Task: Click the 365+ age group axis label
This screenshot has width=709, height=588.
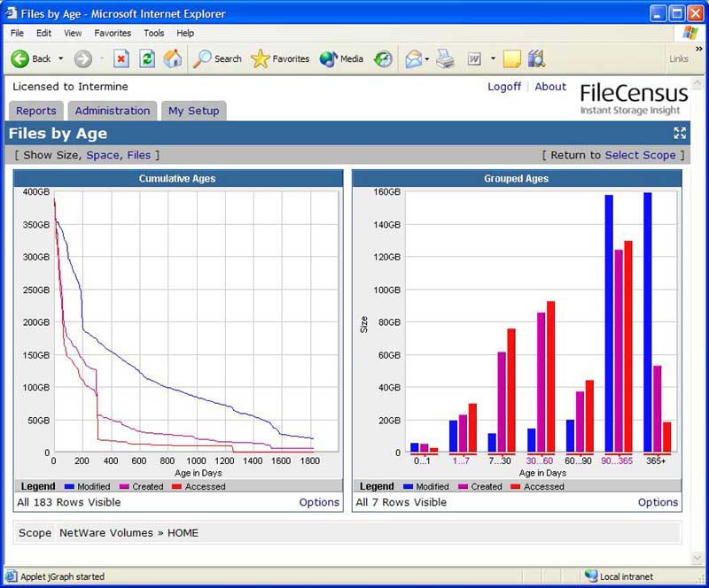Action: pos(656,460)
